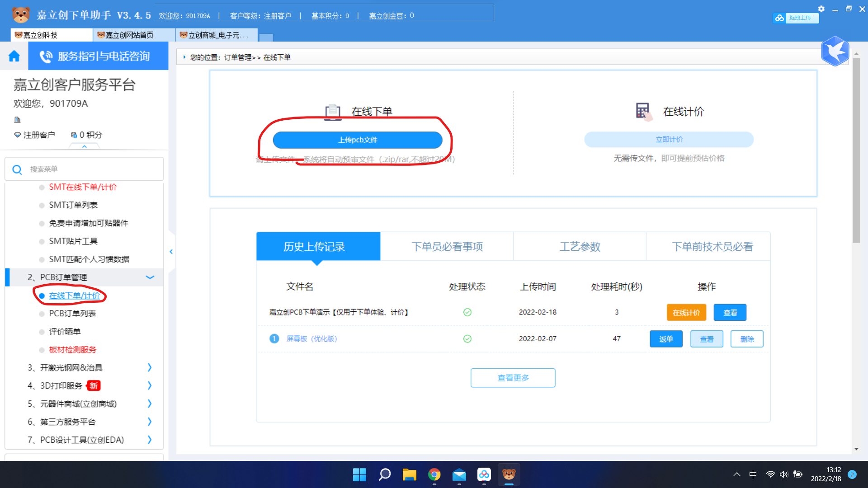Screen dimensions: 868x488
Task: Click the orange 在线计价 button
Action: 686,313
